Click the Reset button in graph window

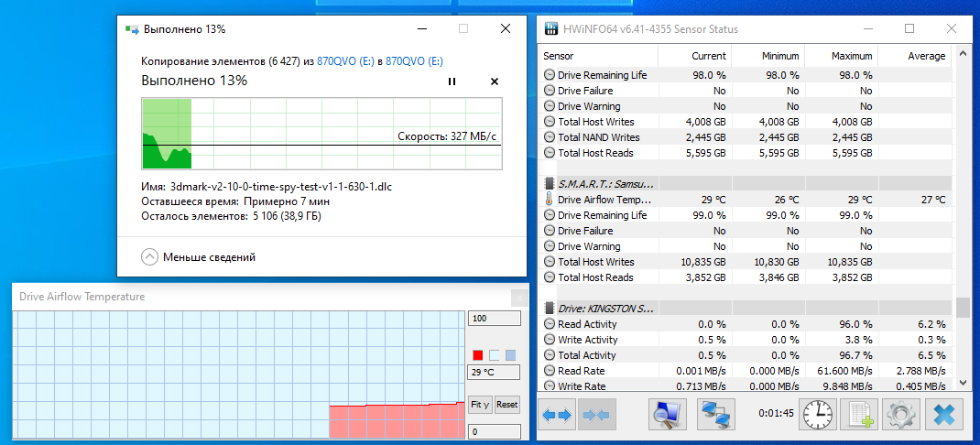[506, 405]
